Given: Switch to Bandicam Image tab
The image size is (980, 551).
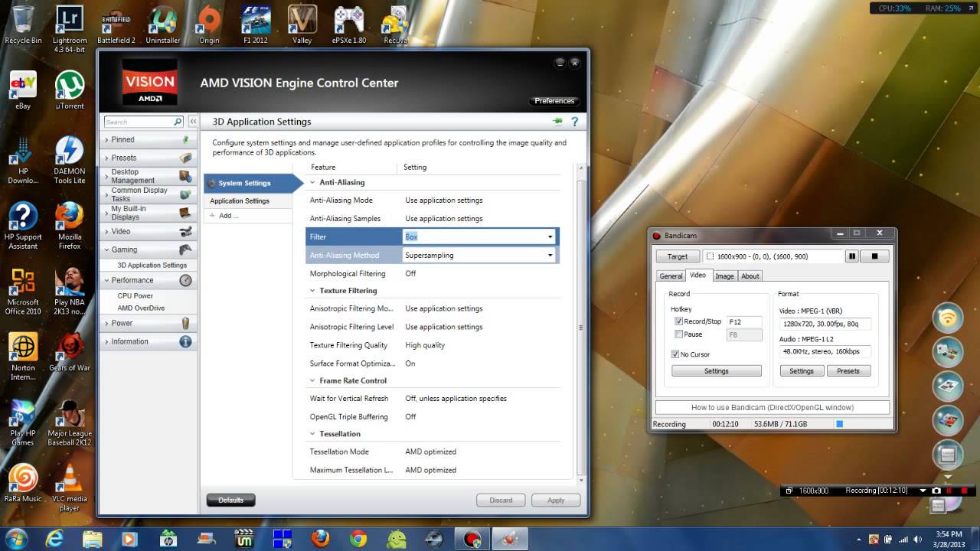Looking at the screenshot, I should 724,276.
